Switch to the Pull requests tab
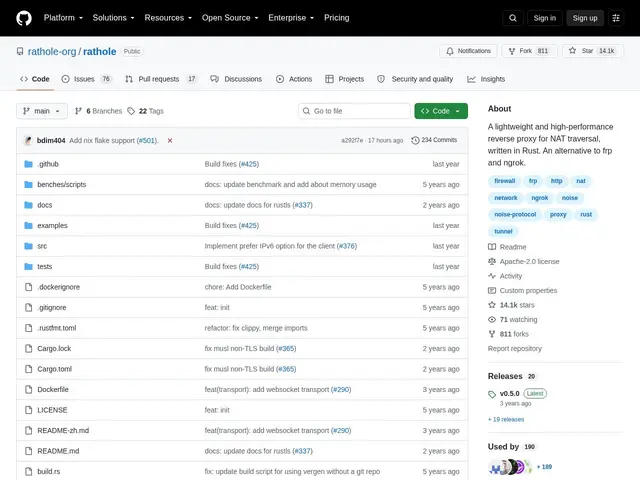640x480 pixels. point(160,79)
